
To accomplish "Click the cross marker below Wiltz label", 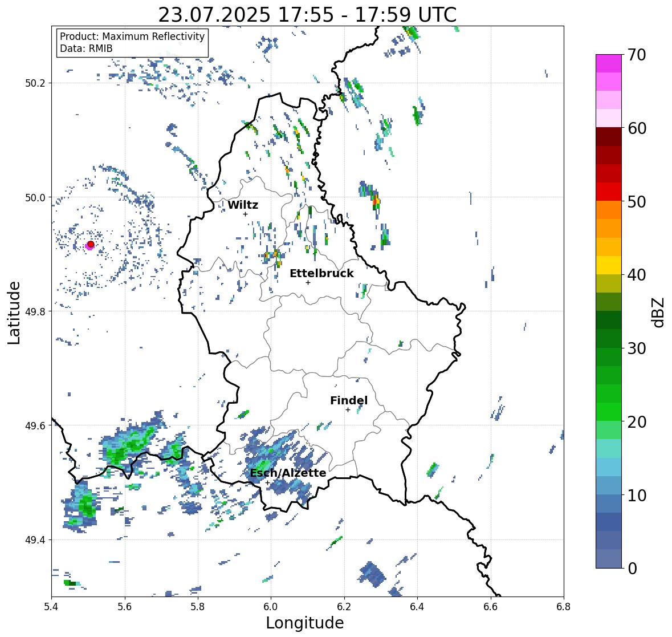I will click(245, 214).
